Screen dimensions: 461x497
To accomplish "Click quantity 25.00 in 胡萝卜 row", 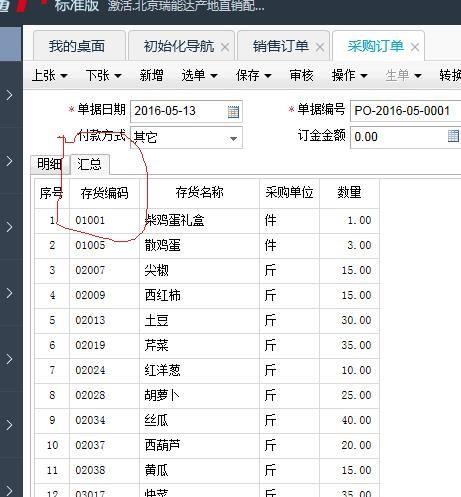I will (x=356, y=395).
